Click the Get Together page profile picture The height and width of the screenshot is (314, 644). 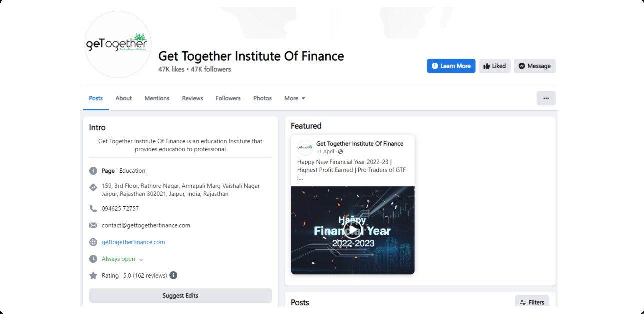(x=118, y=44)
